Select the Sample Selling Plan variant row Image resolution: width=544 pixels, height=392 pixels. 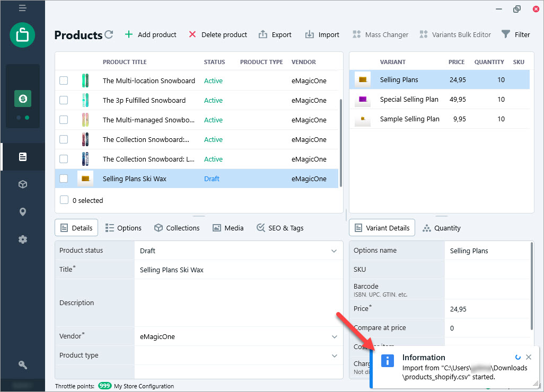[440, 119]
